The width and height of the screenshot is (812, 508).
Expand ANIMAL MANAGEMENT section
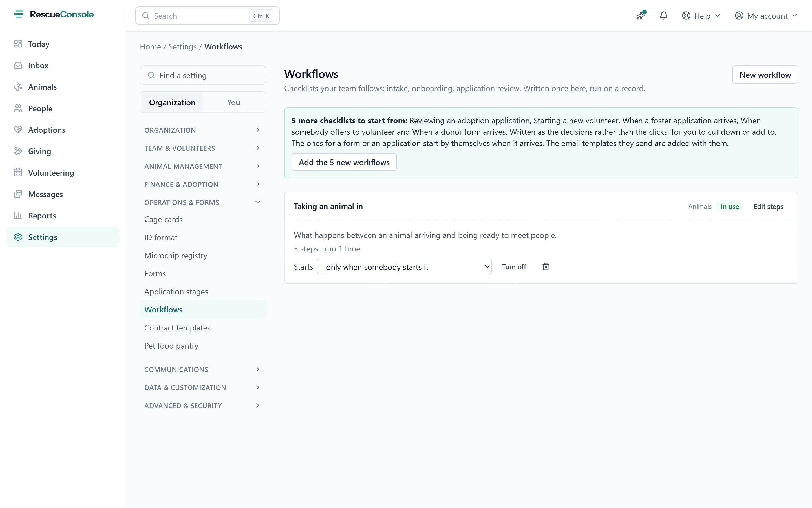point(203,166)
